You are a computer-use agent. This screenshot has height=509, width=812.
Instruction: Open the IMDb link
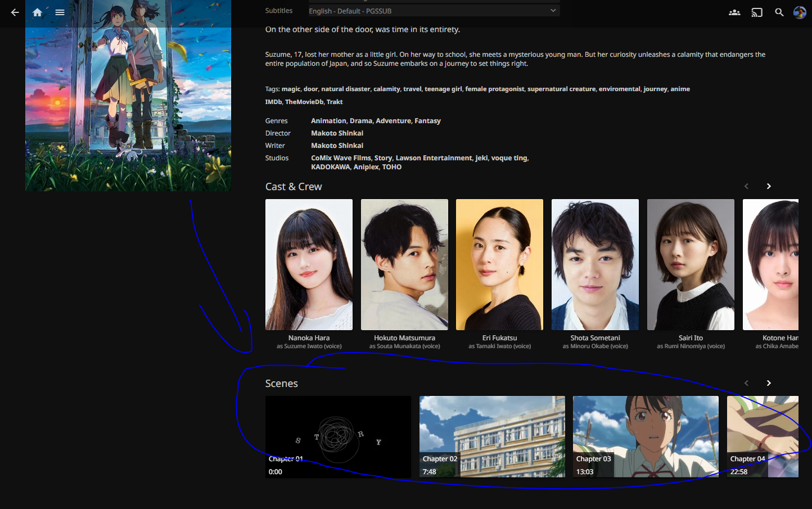tap(273, 102)
